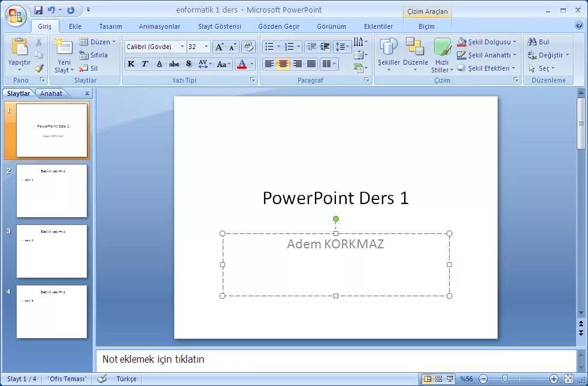
Task: Toggle italic T formatting
Action: [145, 64]
